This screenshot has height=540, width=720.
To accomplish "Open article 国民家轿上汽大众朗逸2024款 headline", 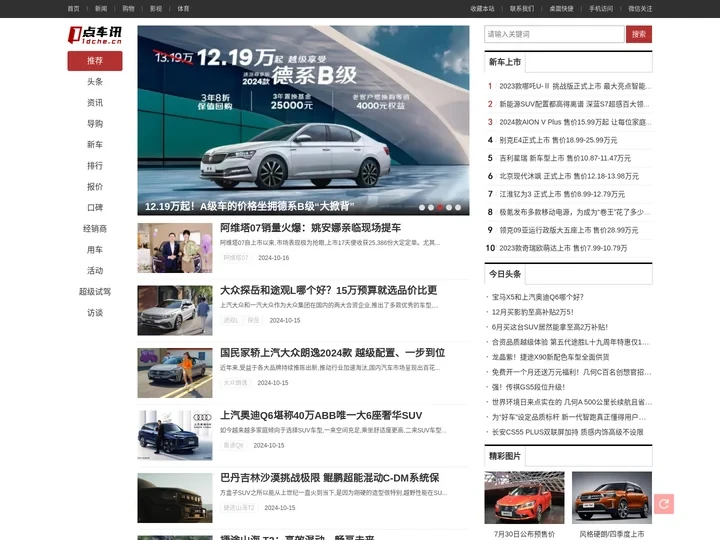I will click(332, 353).
